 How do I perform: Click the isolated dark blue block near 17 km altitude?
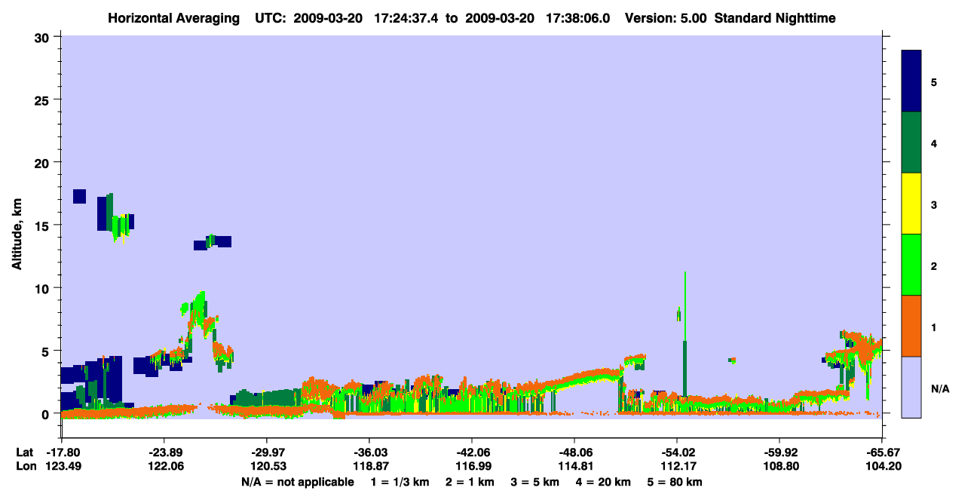[x=79, y=196]
